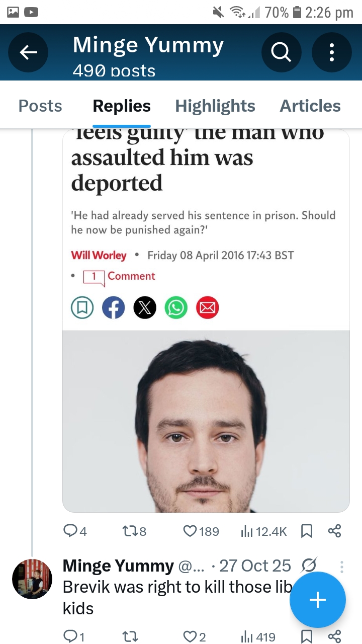Tap the back arrow button
The height and width of the screenshot is (644, 362).
[28, 52]
